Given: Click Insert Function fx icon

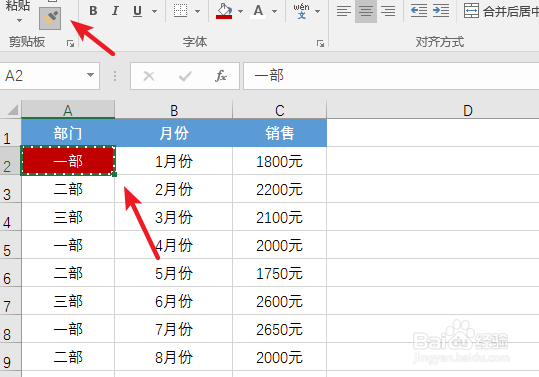Looking at the screenshot, I should [221, 76].
